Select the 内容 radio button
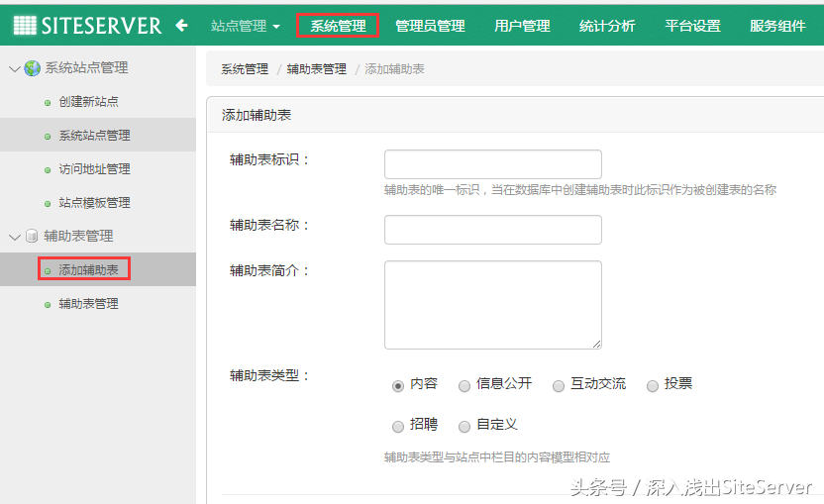The width and height of the screenshot is (824, 504). pos(398,386)
